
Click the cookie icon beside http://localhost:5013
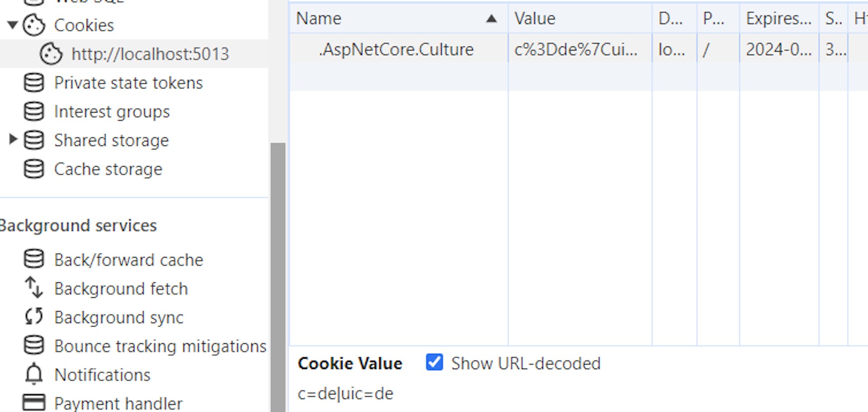(51, 54)
